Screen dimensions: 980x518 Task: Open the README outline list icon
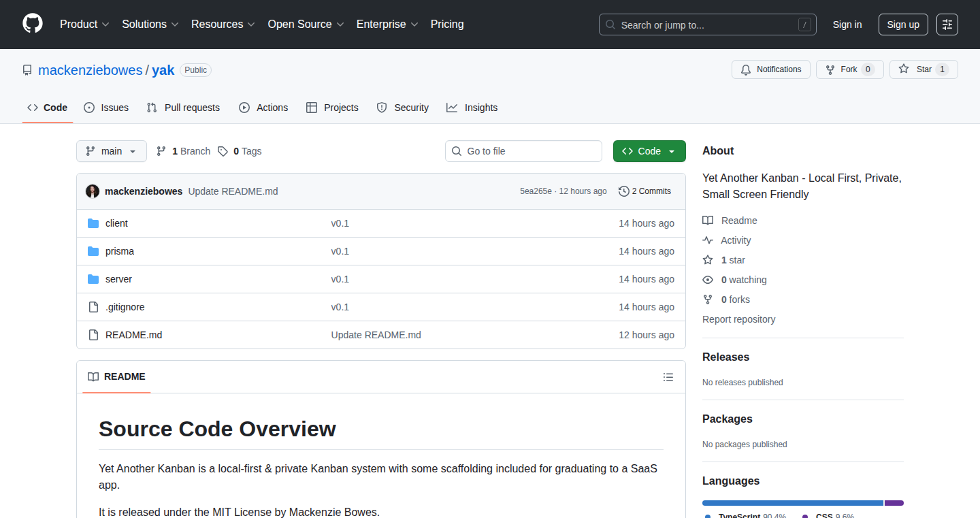pos(668,377)
